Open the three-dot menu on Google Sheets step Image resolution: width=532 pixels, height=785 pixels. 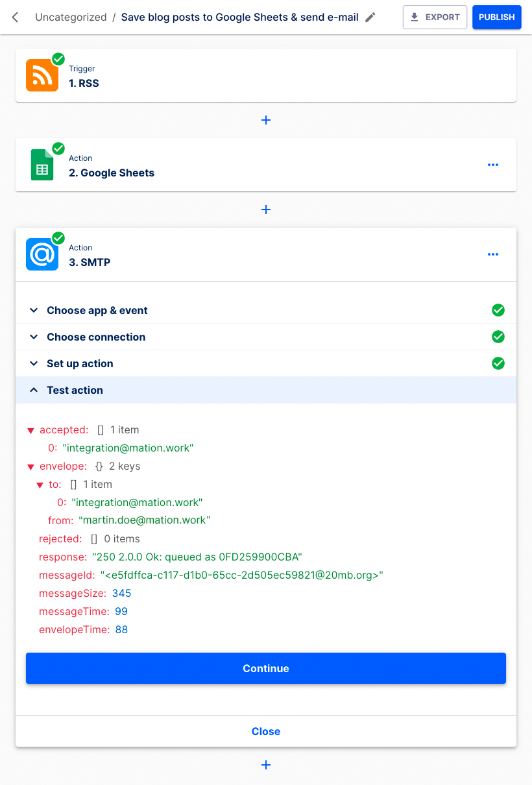pos(493,165)
